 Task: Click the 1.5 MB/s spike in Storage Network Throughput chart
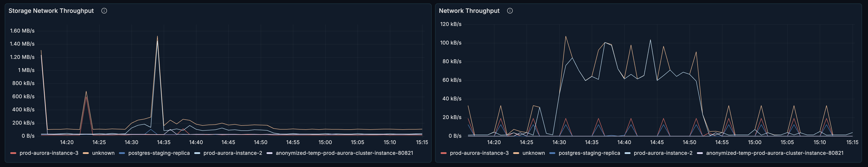157,36
